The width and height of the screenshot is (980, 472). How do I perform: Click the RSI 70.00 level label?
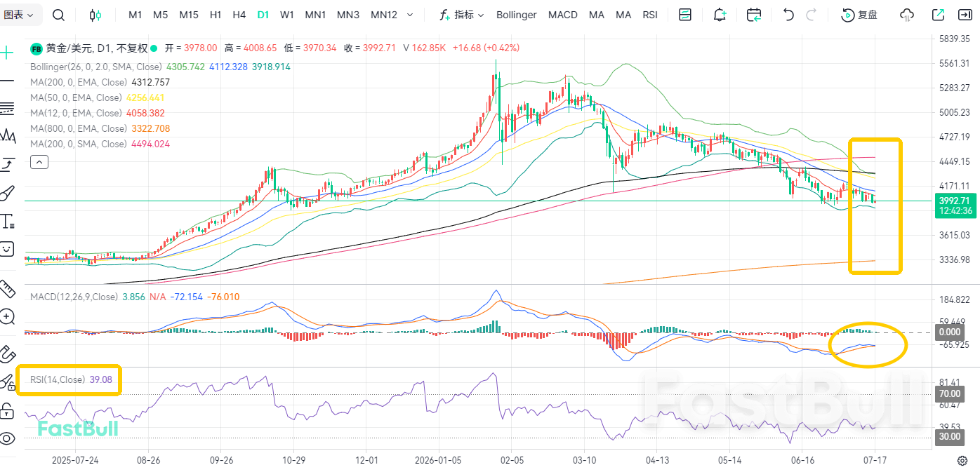pyautogui.click(x=950, y=394)
